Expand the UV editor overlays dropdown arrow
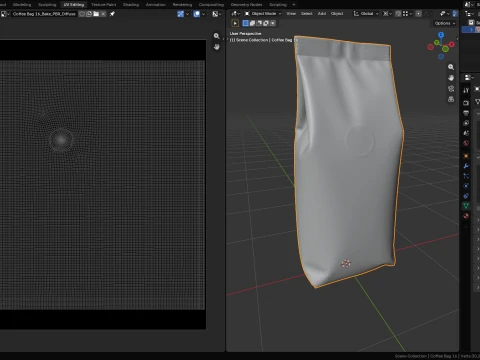Screen dimensions: 480x360 (x=204, y=14)
